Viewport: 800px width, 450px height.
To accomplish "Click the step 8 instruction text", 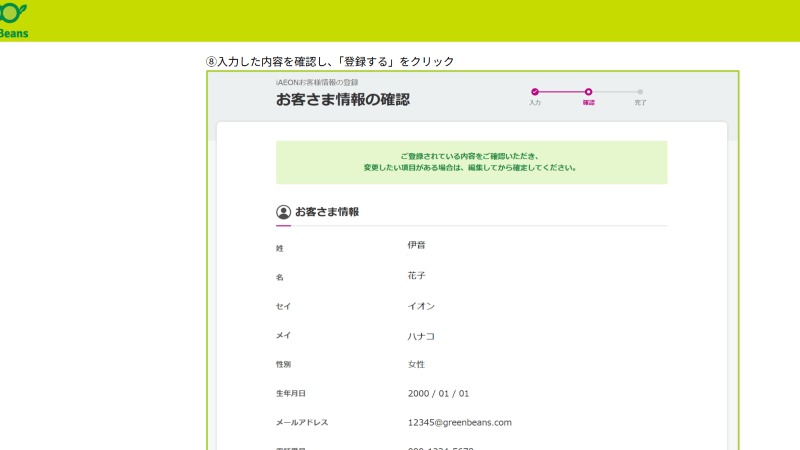I will click(330, 61).
